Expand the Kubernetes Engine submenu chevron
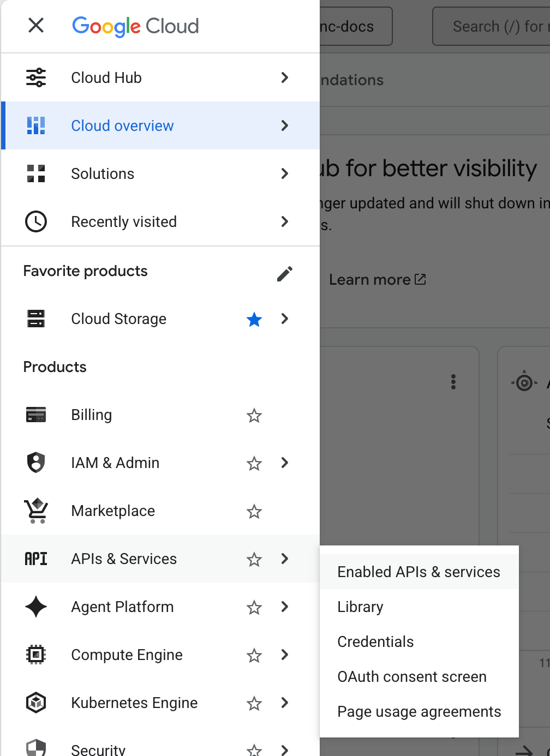Image resolution: width=550 pixels, height=756 pixels. click(x=284, y=703)
